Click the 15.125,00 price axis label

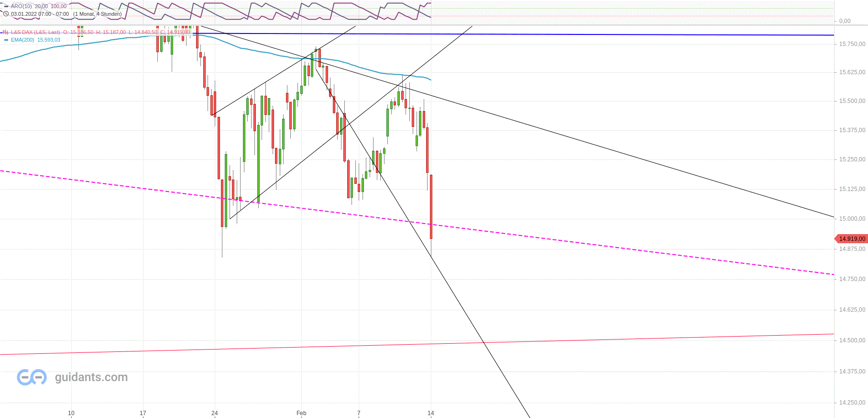point(852,189)
